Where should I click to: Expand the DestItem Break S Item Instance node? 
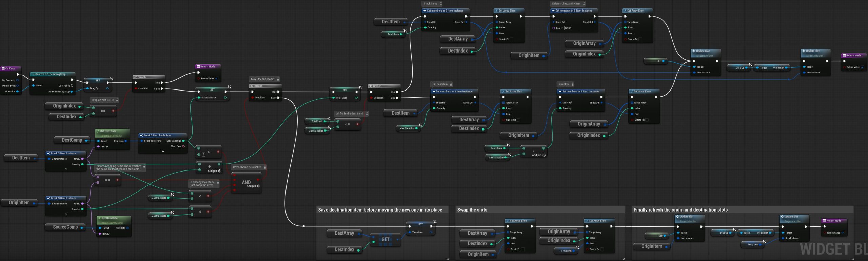(x=66, y=169)
